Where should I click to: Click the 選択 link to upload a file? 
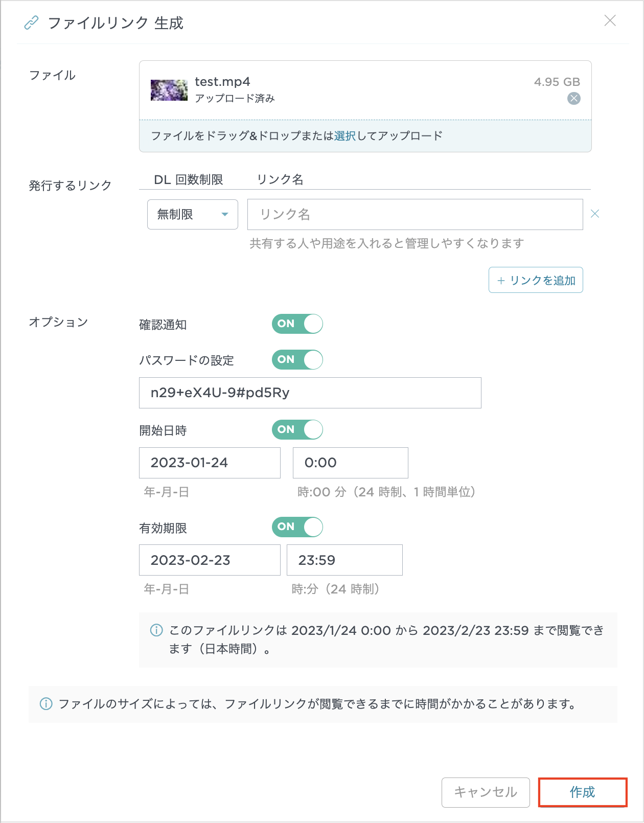[x=345, y=136]
